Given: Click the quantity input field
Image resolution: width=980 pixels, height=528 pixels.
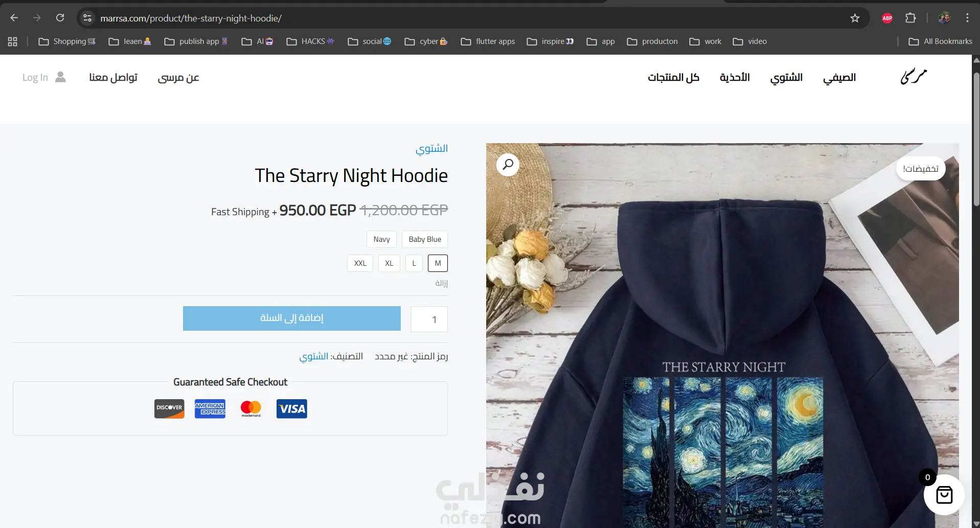Looking at the screenshot, I should point(429,319).
